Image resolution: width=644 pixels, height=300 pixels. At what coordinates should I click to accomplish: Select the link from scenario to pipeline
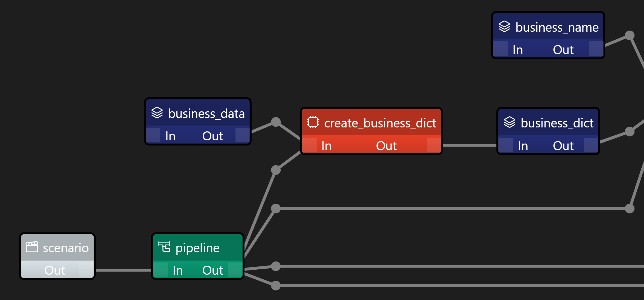(123, 270)
